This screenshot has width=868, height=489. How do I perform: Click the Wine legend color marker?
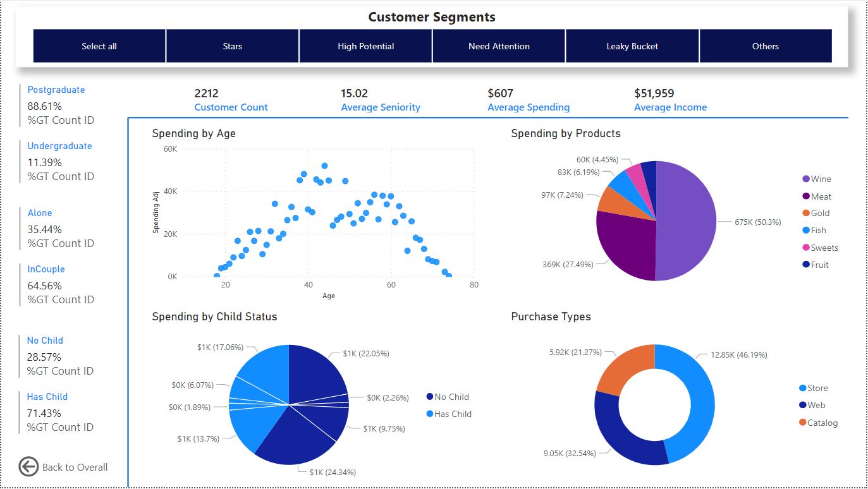point(806,179)
